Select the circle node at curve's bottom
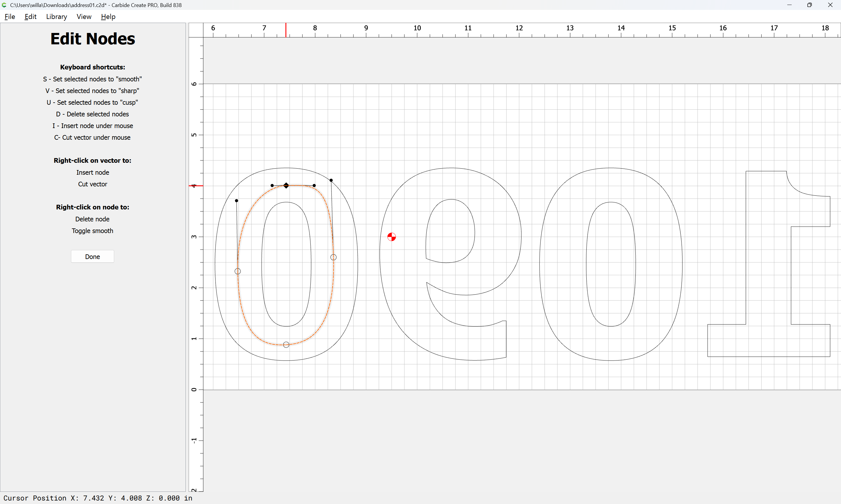Image resolution: width=841 pixels, height=504 pixels. (286, 345)
